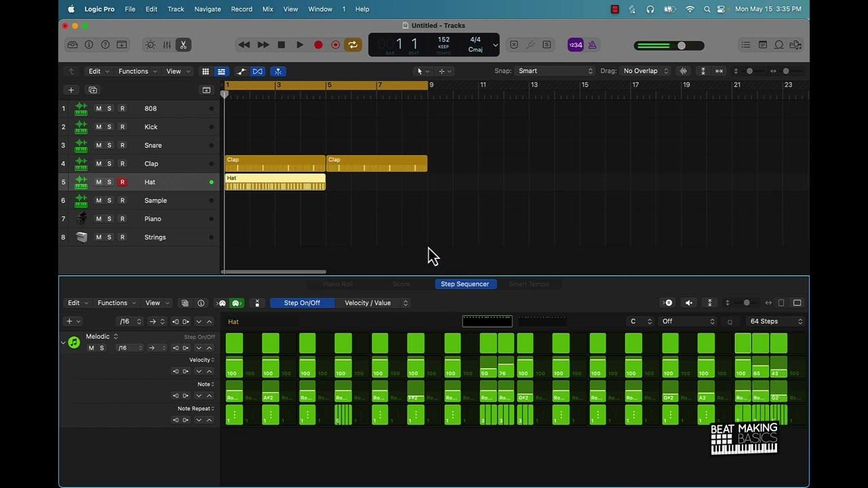This screenshot has height=488, width=868.
Task: Open the Browsers media icon
Action: [796, 45]
